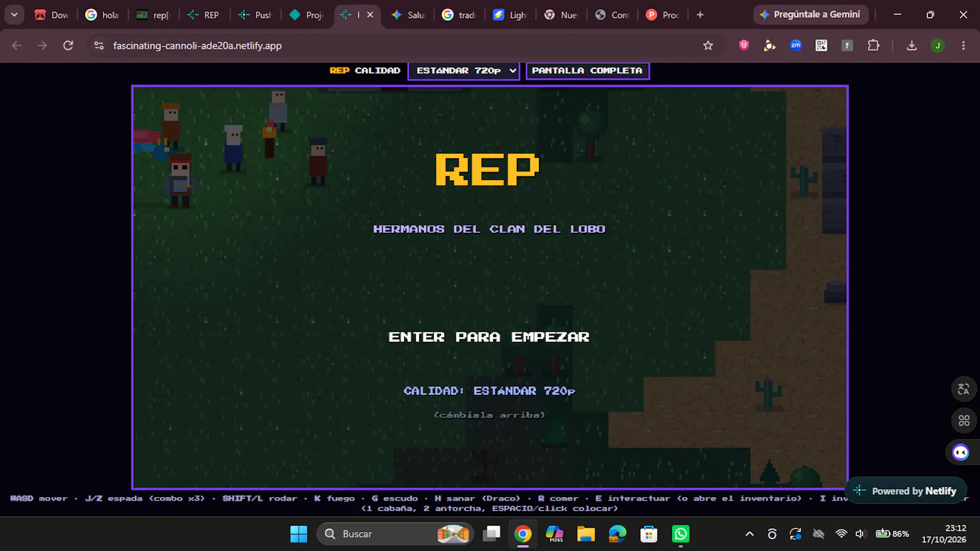Click the grid apps floating side icon
The height and width of the screenshot is (551, 980).
click(x=963, y=421)
